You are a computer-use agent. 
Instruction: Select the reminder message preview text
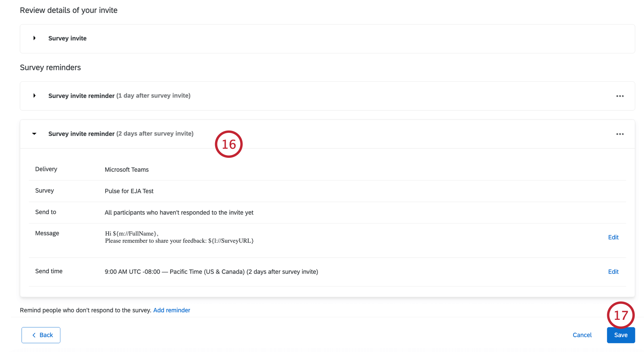pyautogui.click(x=179, y=237)
